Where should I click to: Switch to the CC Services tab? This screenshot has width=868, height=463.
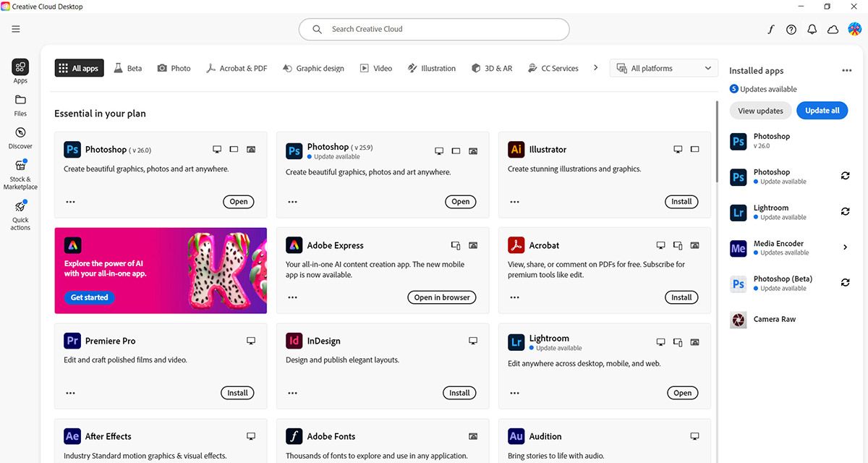pos(553,68)
